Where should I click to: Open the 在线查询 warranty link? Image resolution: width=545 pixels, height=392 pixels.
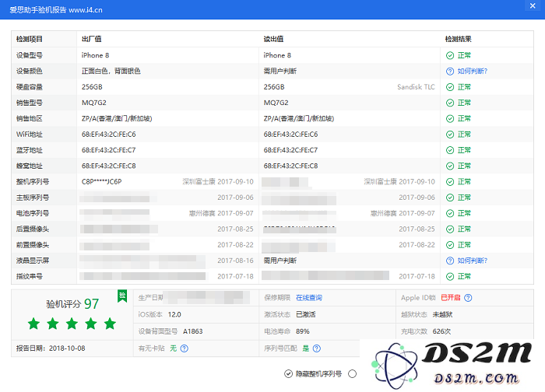309,298
